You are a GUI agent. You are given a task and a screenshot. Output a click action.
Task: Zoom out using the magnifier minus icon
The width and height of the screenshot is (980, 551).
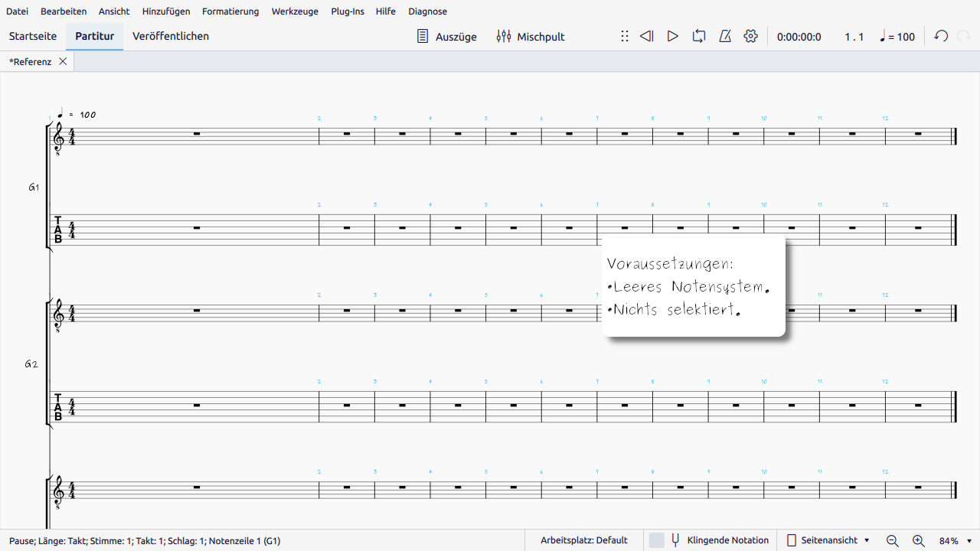(892, 540)
